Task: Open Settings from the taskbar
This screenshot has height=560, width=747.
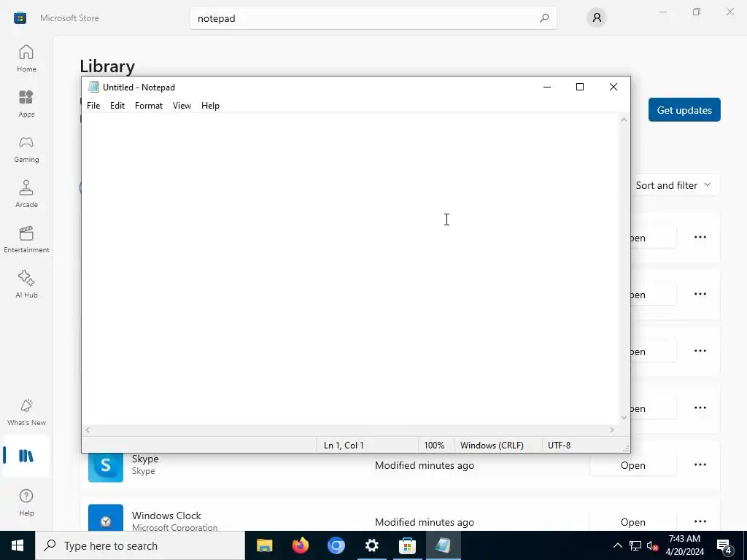Action: tap(371, 545)
